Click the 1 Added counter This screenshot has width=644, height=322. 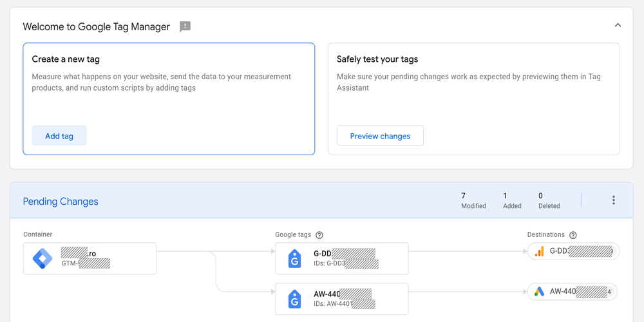(512, 200)
